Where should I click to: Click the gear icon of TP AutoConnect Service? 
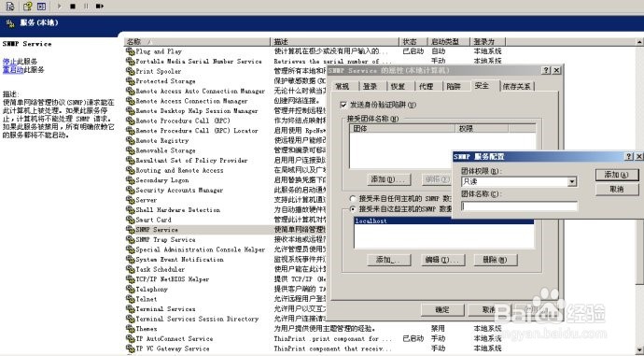pyautogui.click(x=130, y=338)
